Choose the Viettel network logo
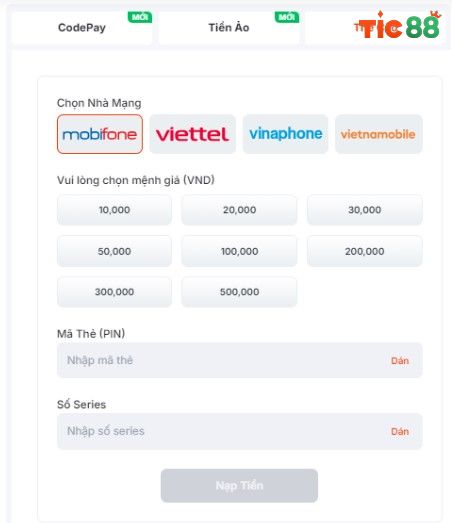The image size is (452, 523). tap(192, 134)
